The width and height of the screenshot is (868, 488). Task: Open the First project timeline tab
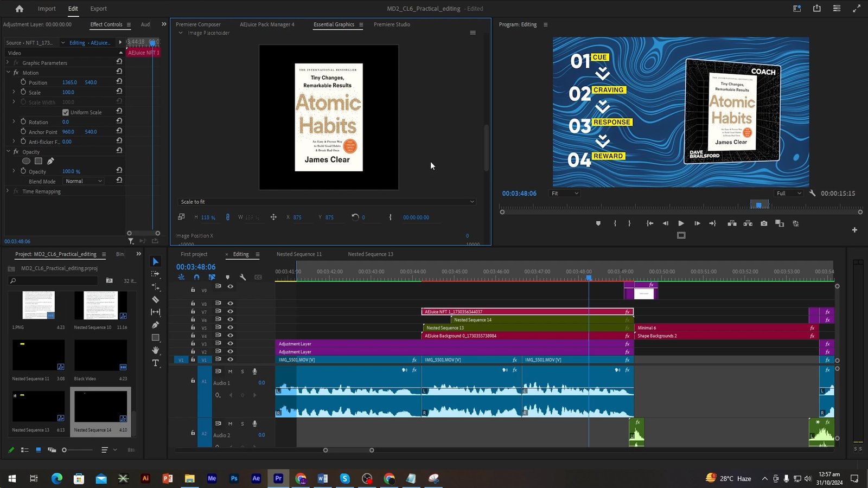pyautogui.click(x=194, y=254)
